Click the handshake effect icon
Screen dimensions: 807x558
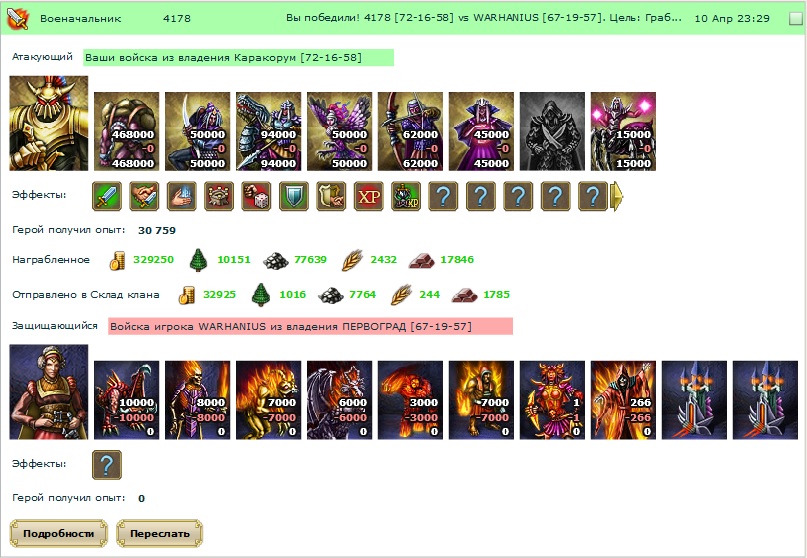[144, 196]
